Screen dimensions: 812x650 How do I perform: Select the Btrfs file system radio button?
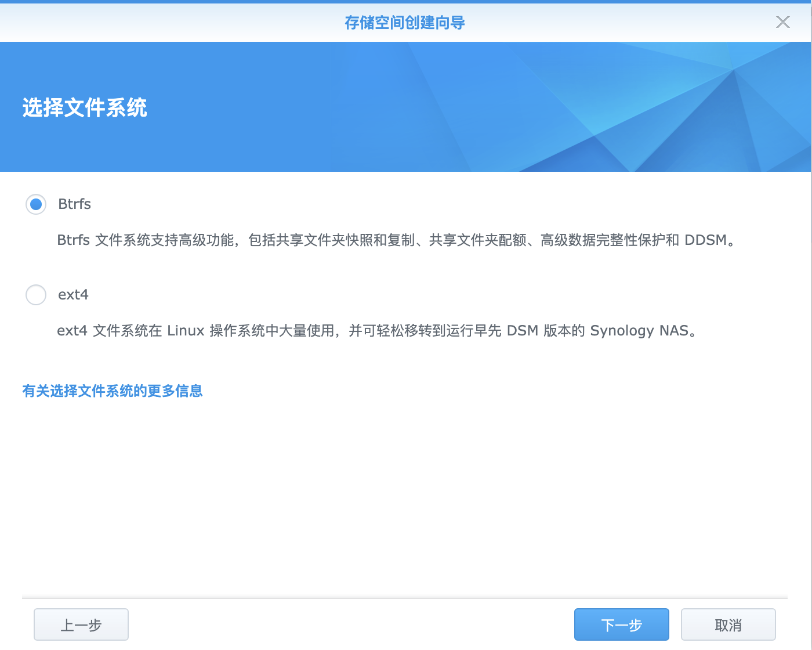coord(36,204)
